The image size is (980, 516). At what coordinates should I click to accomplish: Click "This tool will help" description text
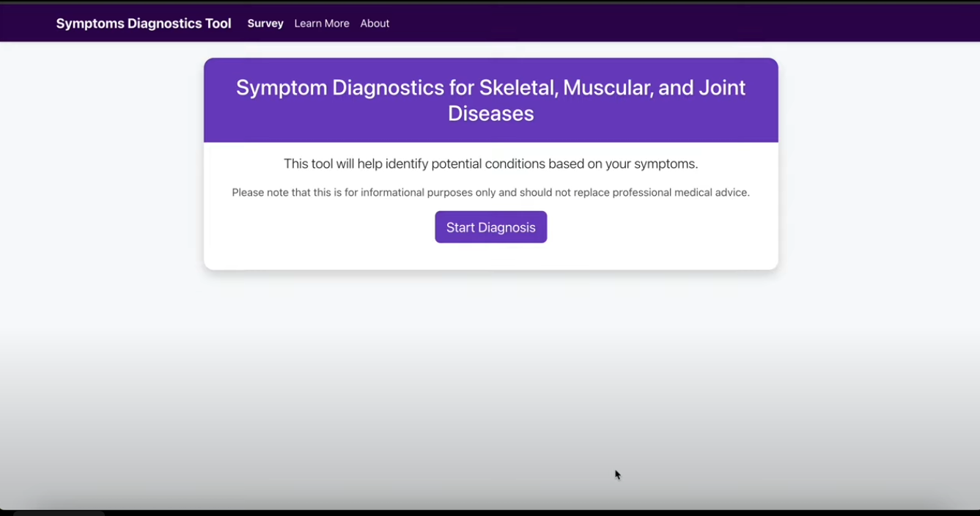pos(331,164)
